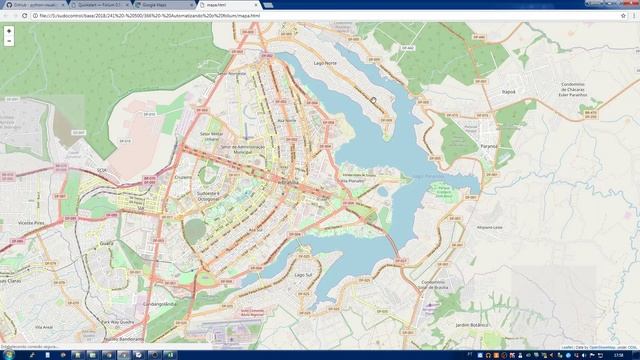Click the Cruzeiro map label
This screenshot has height=360, width=640.
183,178
